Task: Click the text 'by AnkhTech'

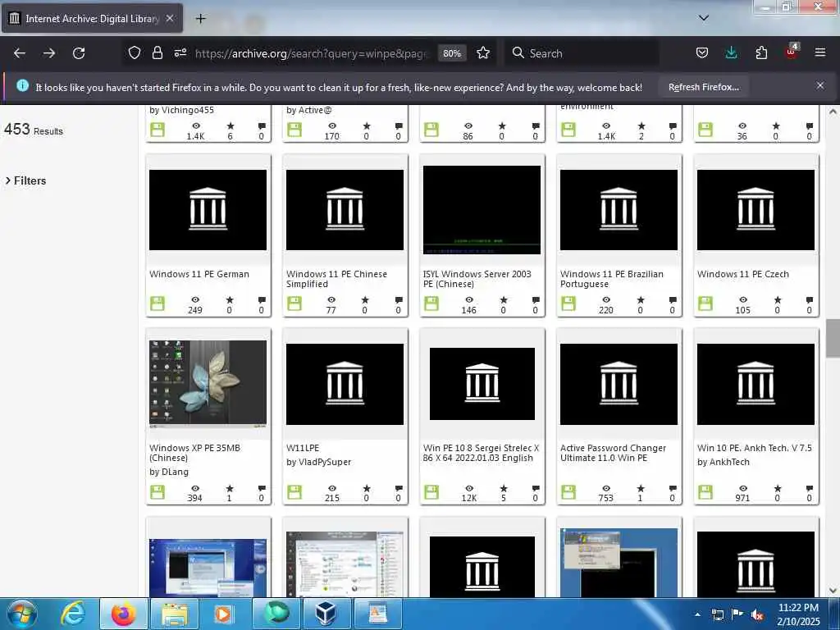Action: coord(724,462)
